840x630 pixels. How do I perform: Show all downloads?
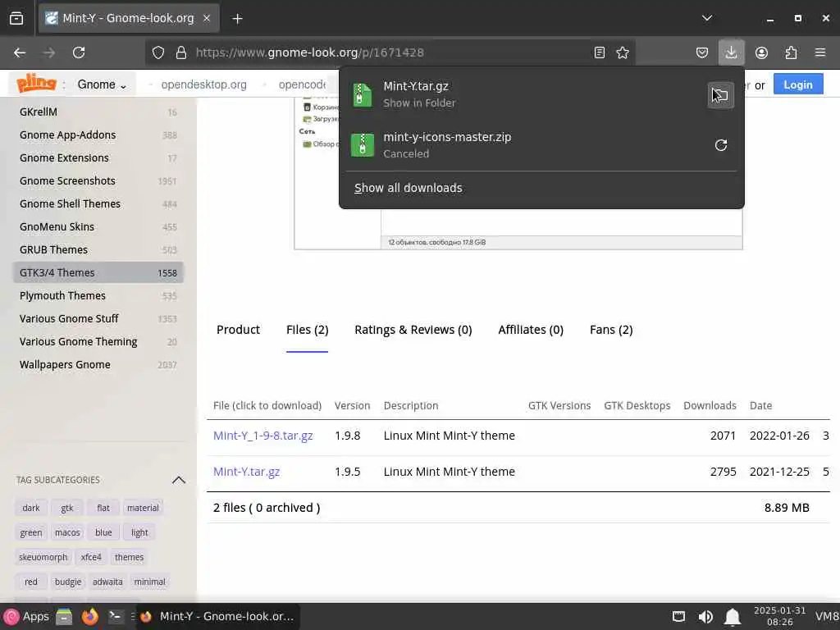click(x=409, y=188)
